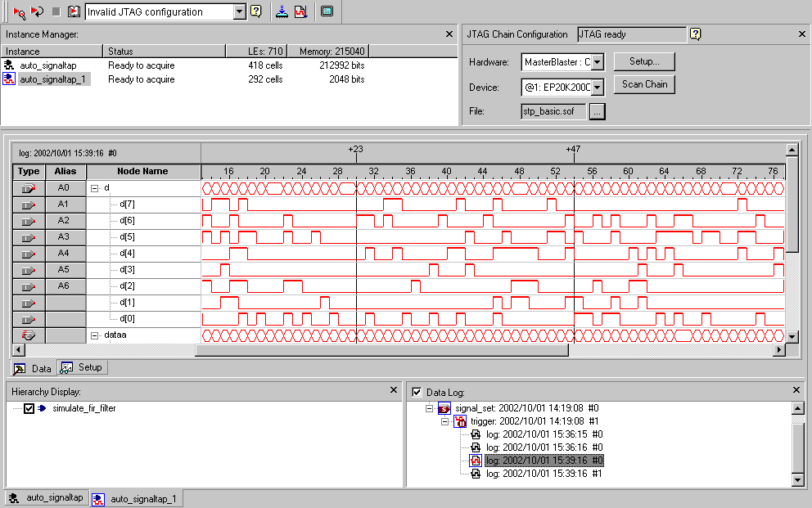812x508 pixels.
Task: Click the browse button beside stp_basic.sof
Action: tap(597, 112)
